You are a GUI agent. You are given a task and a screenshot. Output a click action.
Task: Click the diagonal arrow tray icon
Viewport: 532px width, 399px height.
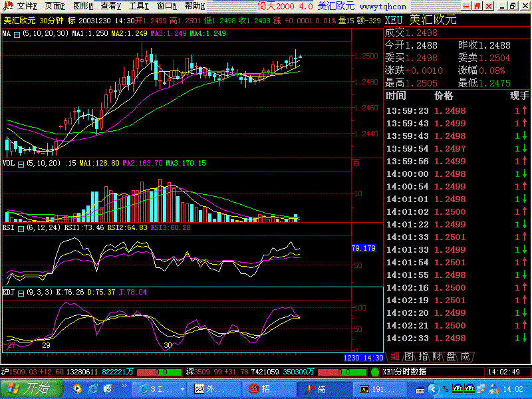[x=446, y=389]
